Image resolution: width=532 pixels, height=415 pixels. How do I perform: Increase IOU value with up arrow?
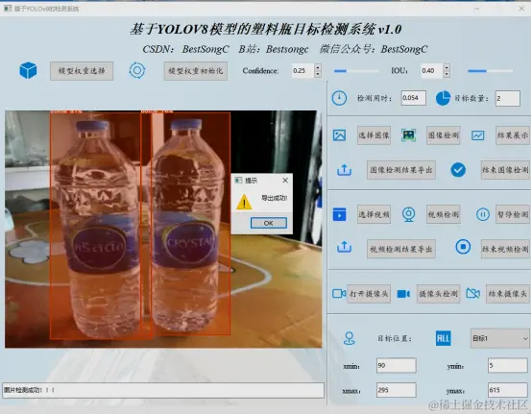point(447,67)
